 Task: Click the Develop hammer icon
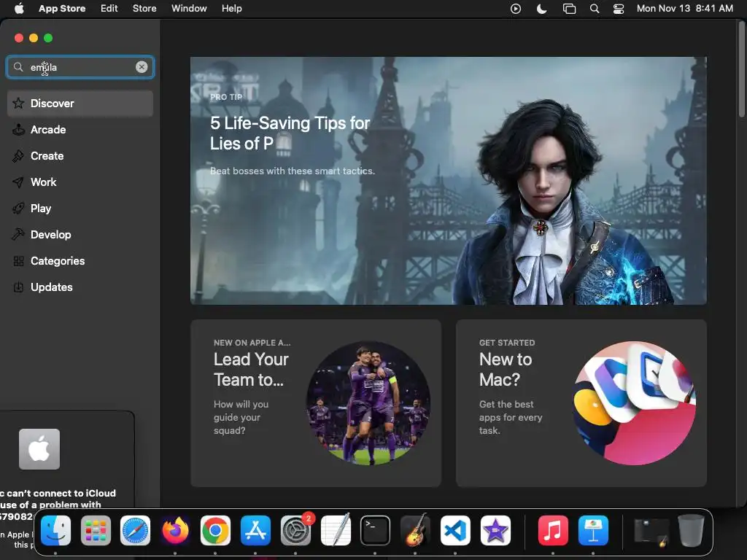[x=18, y=234]
